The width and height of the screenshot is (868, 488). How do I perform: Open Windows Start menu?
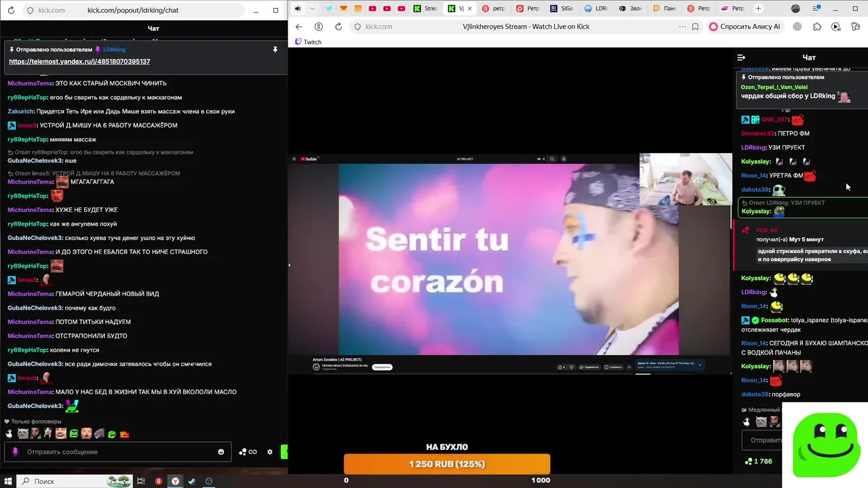(x=8, y=481)
